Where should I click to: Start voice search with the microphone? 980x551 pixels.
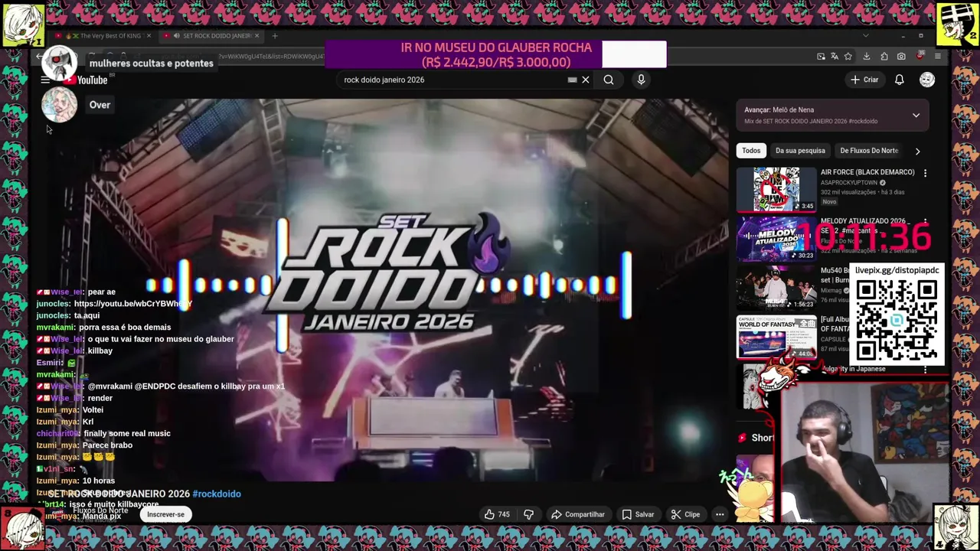pos(641,80)
